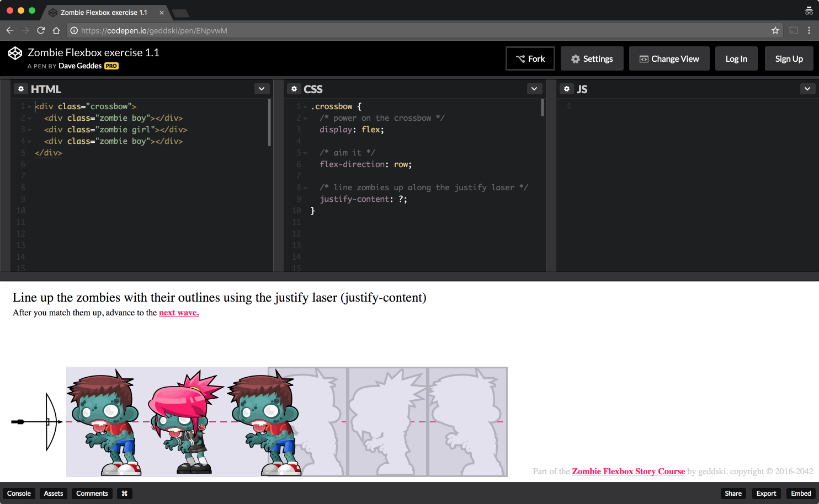Open keyboard shortcuts command icon
819x504 pixels.
tap(125, 494)
